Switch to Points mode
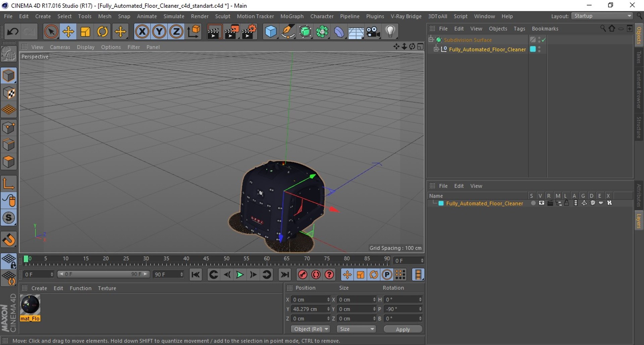The image size is (644, 345). coord(9,128)
